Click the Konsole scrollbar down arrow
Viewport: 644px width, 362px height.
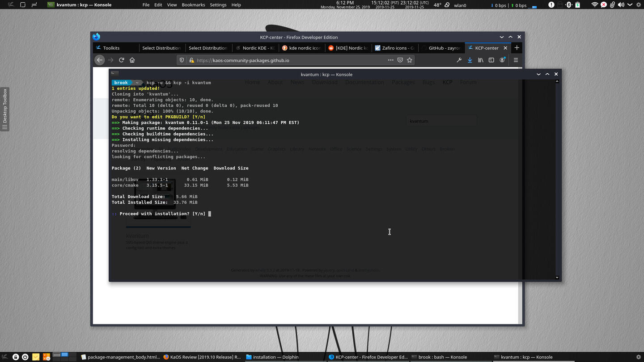(557, 278)
